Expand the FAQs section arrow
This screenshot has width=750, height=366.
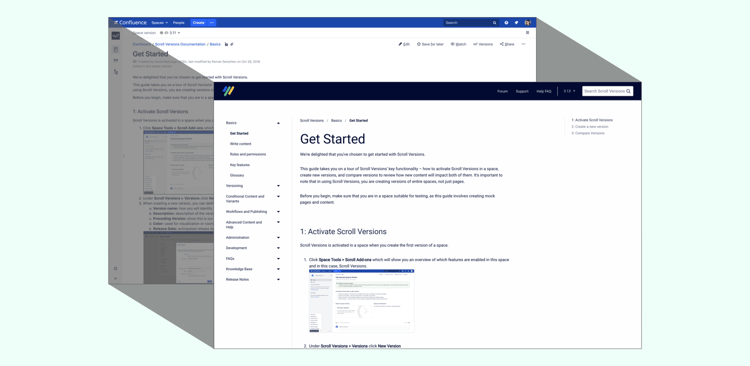(x=278, y=258)
